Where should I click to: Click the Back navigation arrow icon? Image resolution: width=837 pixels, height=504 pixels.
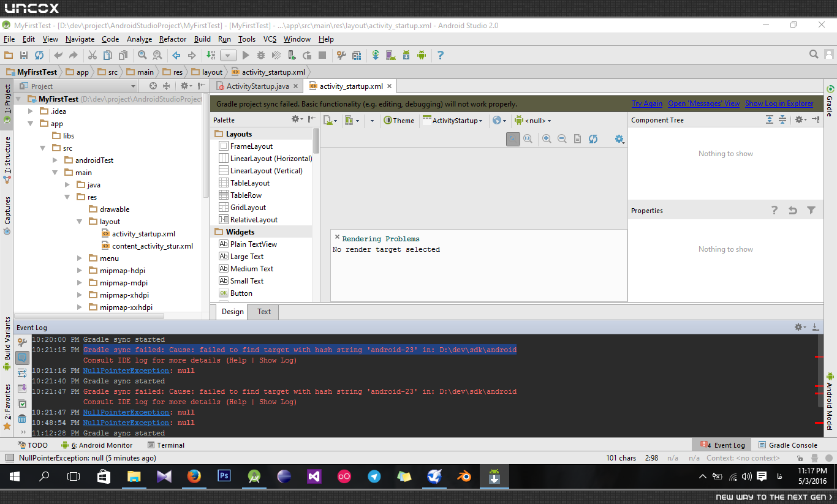(176, 55)
